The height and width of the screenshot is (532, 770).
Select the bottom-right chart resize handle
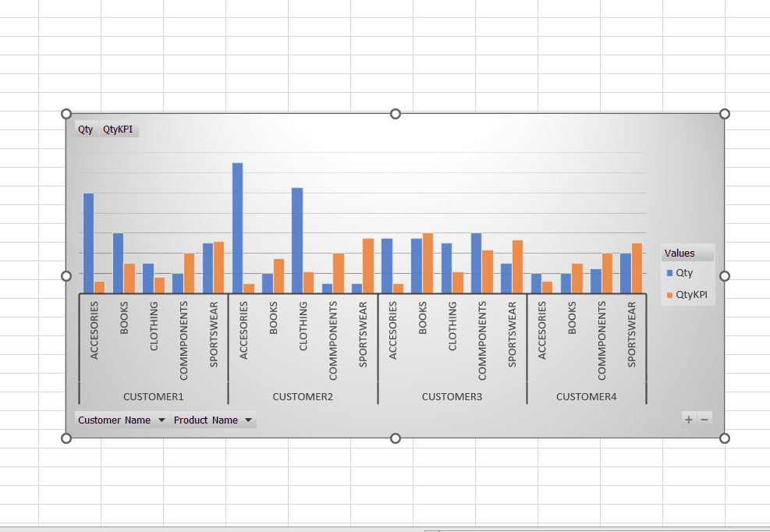click(x=724, y=438)
